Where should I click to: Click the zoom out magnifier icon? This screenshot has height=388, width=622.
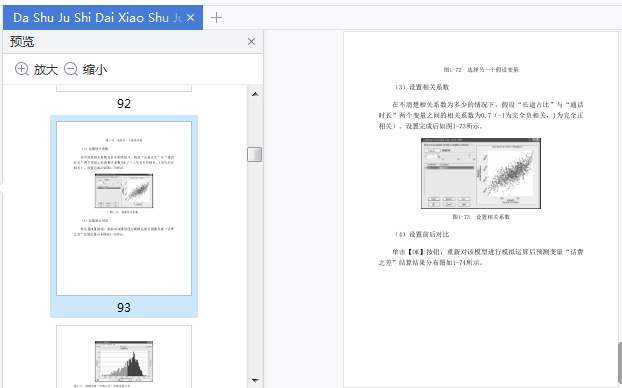coord(71,69)
